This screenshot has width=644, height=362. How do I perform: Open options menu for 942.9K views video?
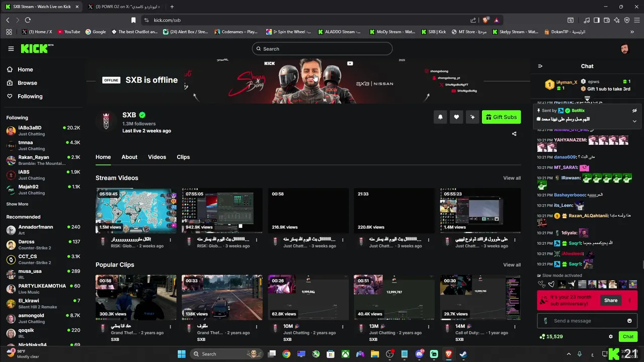click(257, 240)
